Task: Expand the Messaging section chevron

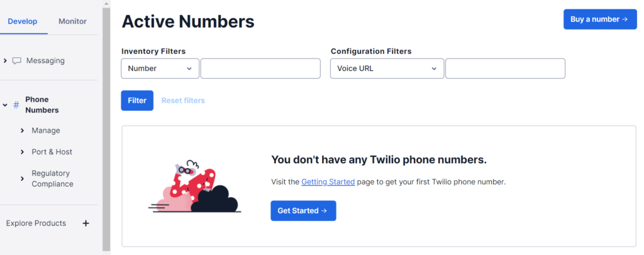Action: coord(5,60)
